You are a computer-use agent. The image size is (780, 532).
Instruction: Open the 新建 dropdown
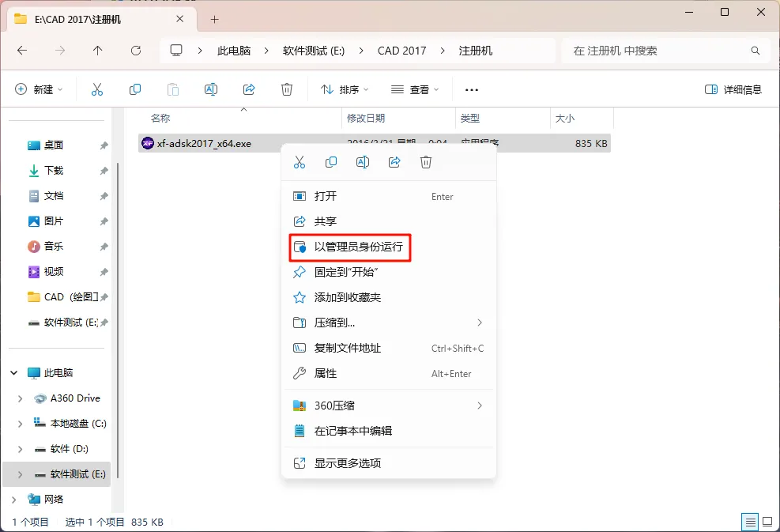(39, 89)
